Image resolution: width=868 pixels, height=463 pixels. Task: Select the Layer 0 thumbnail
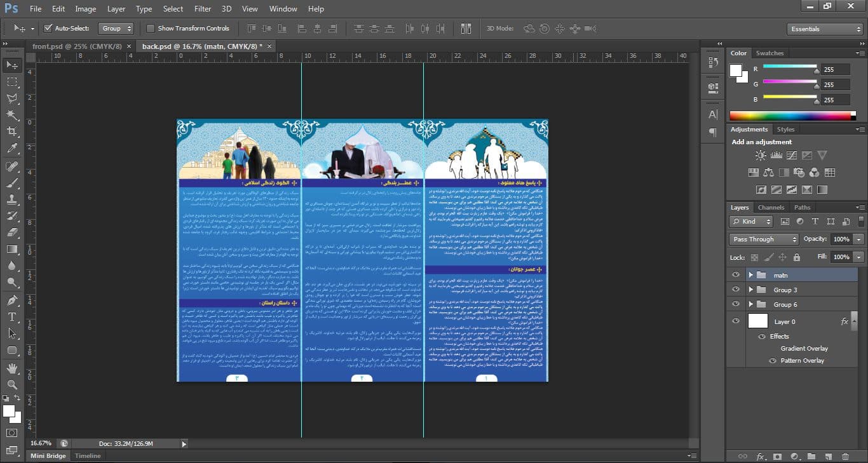point(757,321)
